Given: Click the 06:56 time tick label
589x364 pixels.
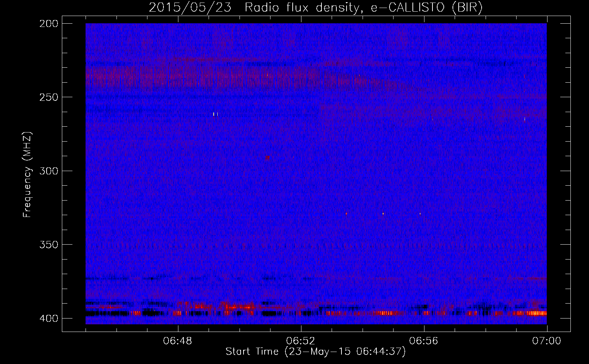Looking at the screenshot, I should [x=424, y=341].
